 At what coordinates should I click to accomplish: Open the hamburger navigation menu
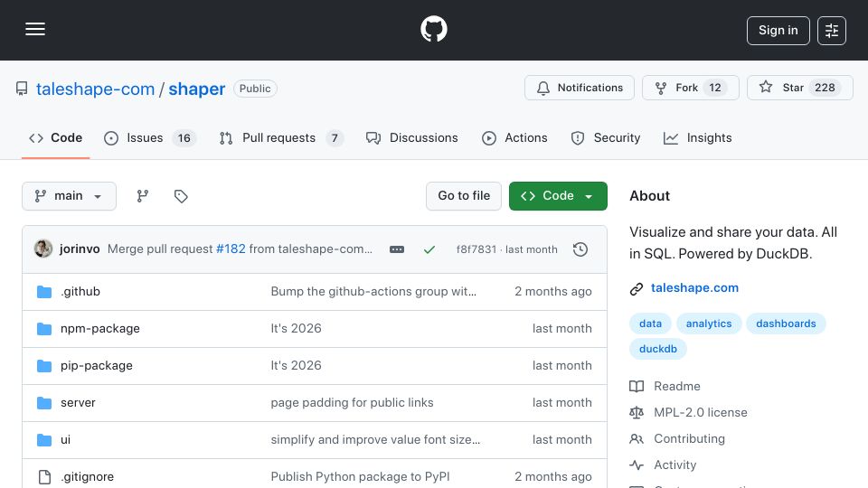[x=35, y=29]
